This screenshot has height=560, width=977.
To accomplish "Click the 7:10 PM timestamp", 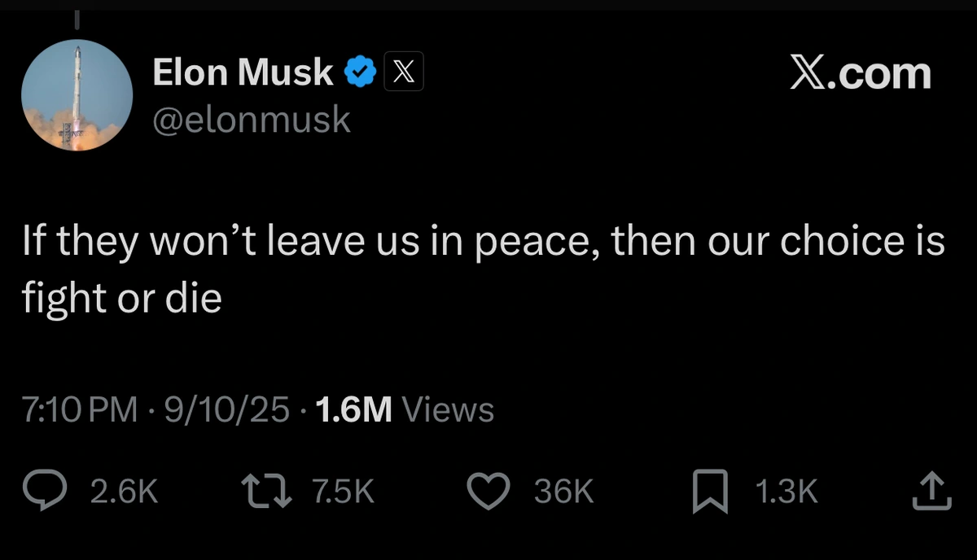I will tap(80, 409).
